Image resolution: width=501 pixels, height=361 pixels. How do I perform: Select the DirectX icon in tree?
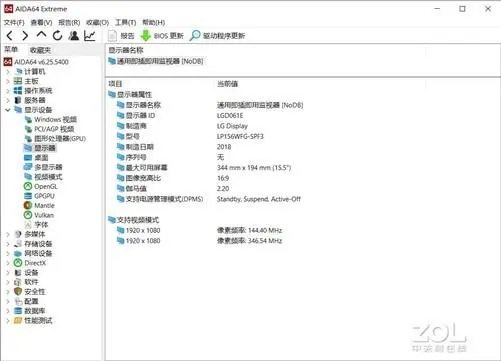[18, 263]
